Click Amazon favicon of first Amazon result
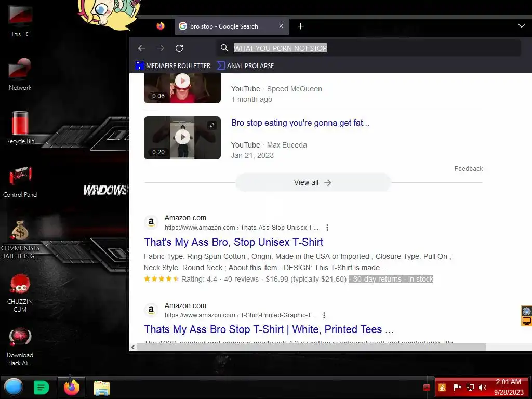Screen dimensions: 532x399 coord(151,222)
